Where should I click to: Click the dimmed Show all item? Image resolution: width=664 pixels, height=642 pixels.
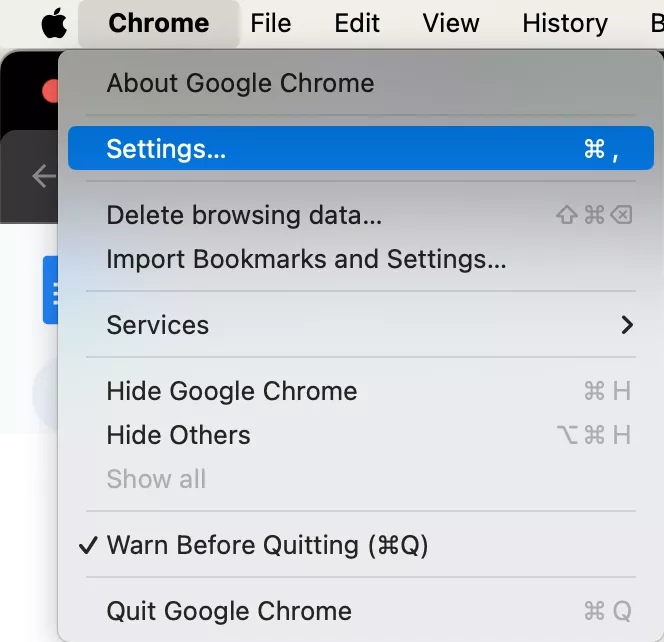click(x=156, y=479)
